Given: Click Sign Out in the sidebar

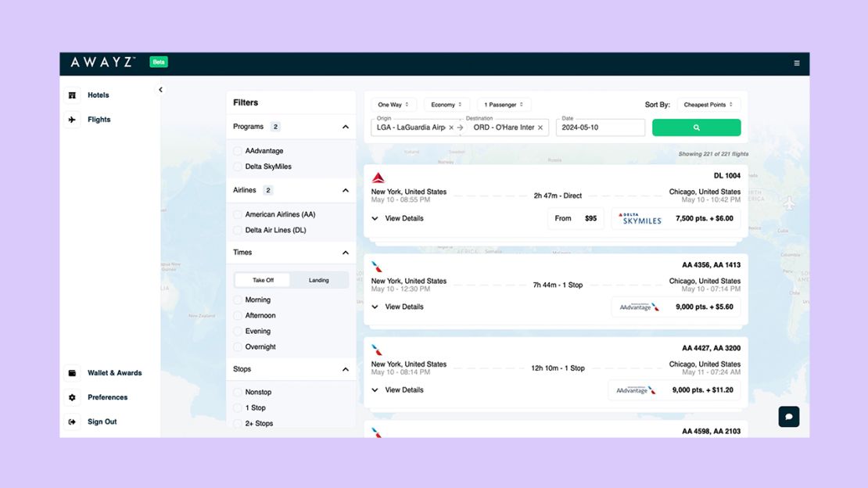Looking at the screenshot, I should pos(102,422).
